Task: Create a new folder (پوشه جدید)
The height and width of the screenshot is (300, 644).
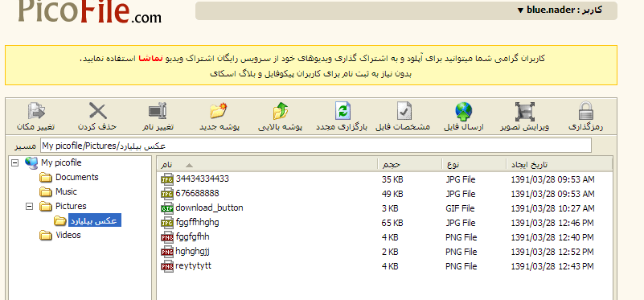Action: click(219, 111)
